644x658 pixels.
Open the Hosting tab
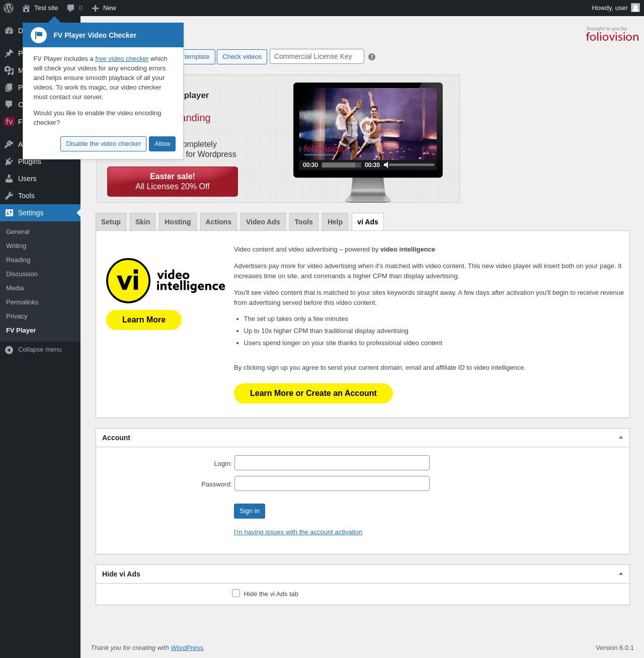pyautogui.click(x=178, y=222)
